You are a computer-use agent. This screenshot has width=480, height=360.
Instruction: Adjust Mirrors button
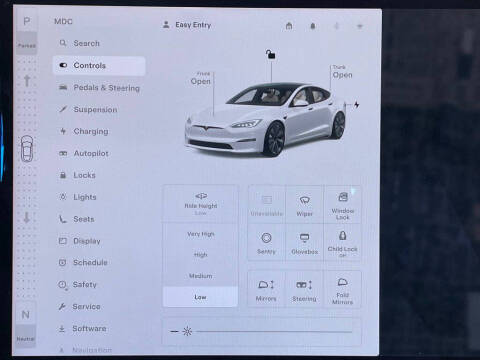[x=266, y=289]
